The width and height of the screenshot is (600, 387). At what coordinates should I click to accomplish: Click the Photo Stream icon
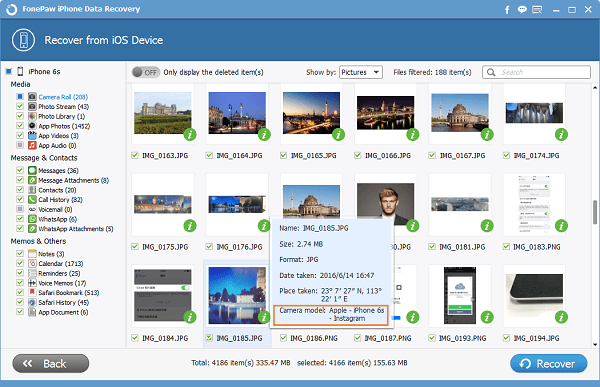tap(32, 106)
